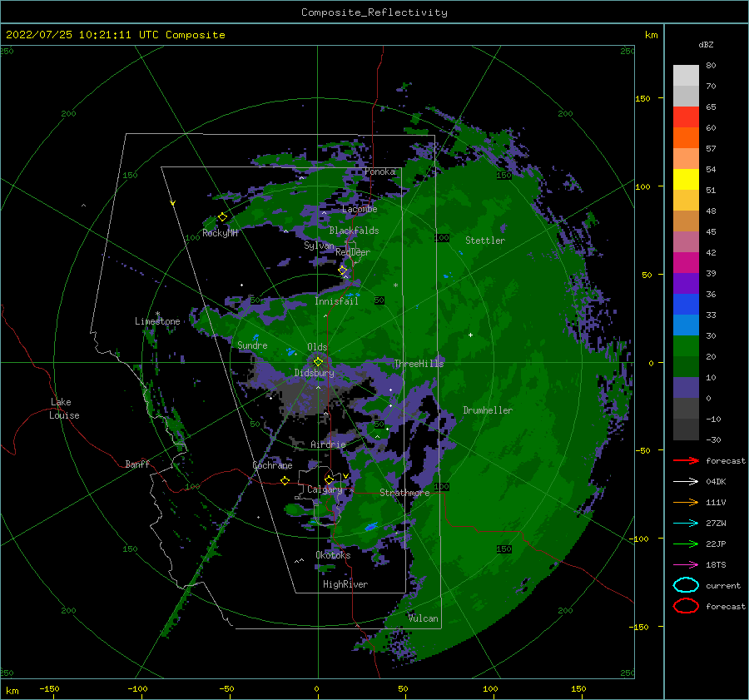Click the magenta 42-39 dBZ swatch

click(686, 263)
